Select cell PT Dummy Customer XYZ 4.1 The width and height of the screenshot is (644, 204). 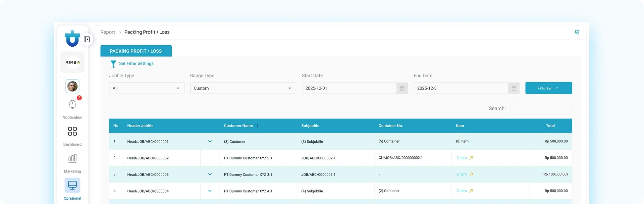(x=248, y=191)
